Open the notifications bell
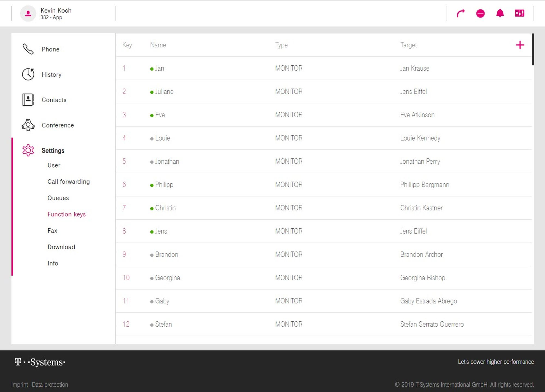Image resolution: width=545 pixels, height=392 pixels. (x=500, y=13)
